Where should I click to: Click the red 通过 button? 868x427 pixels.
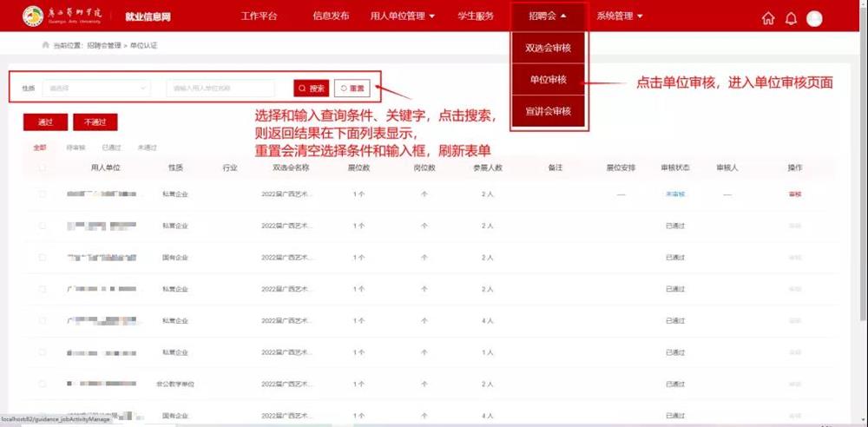pos(45,122)
